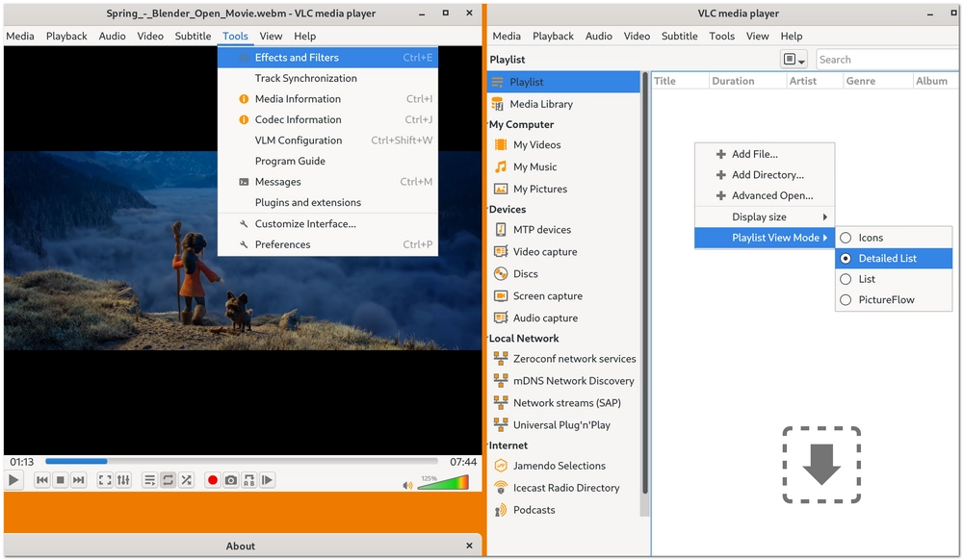Click the video seek progress bar
The height and width of the screenshot is (560, 963).
coord(242,461)
